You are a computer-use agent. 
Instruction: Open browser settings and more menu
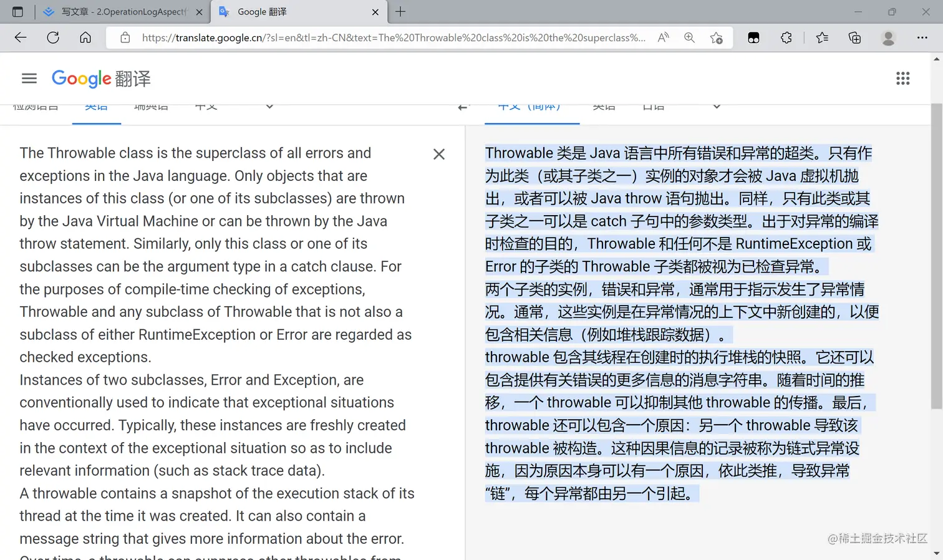pyautogui.click(x=922, y=37)
